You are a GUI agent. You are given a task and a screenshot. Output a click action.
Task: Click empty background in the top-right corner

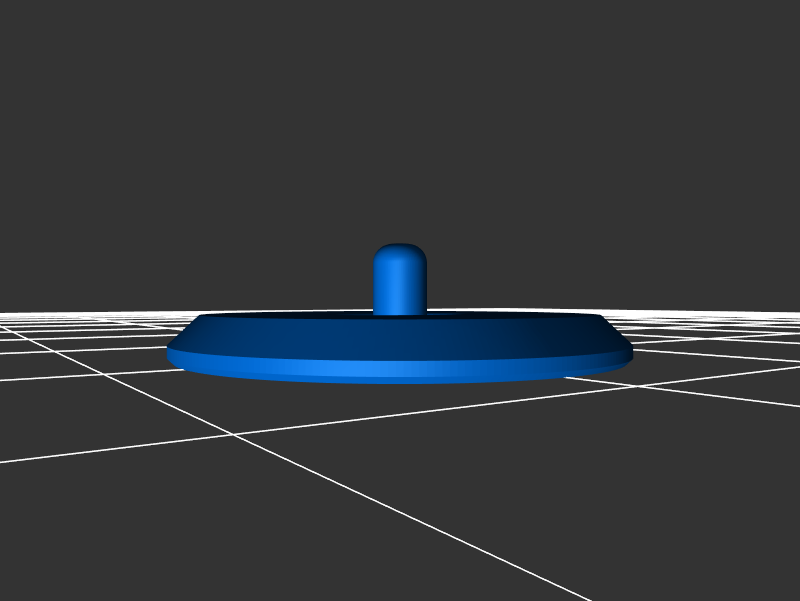[x=750, y=50]
